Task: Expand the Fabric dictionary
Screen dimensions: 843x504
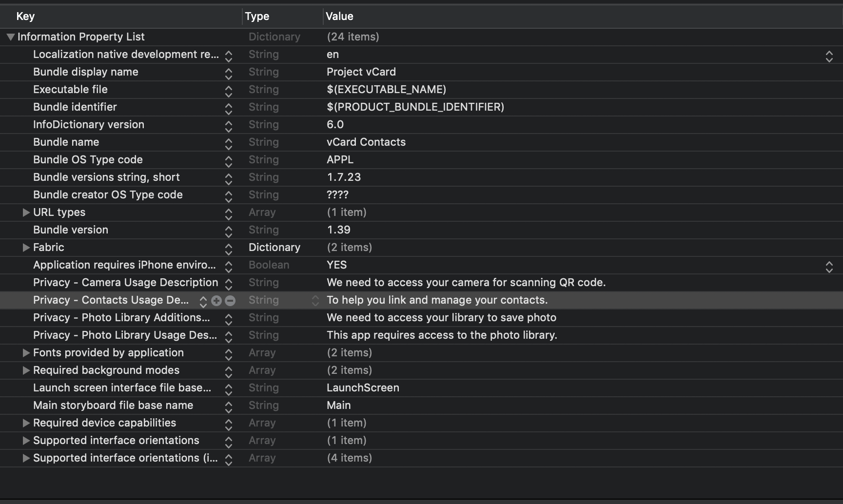Action: coord(26,248)
